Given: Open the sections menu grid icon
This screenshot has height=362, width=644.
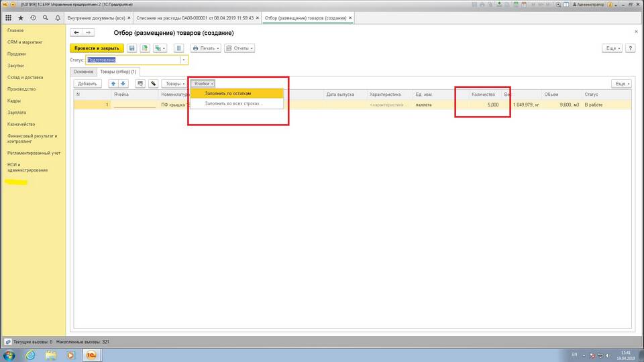Looking at the screenshot, I should (8, 17).
